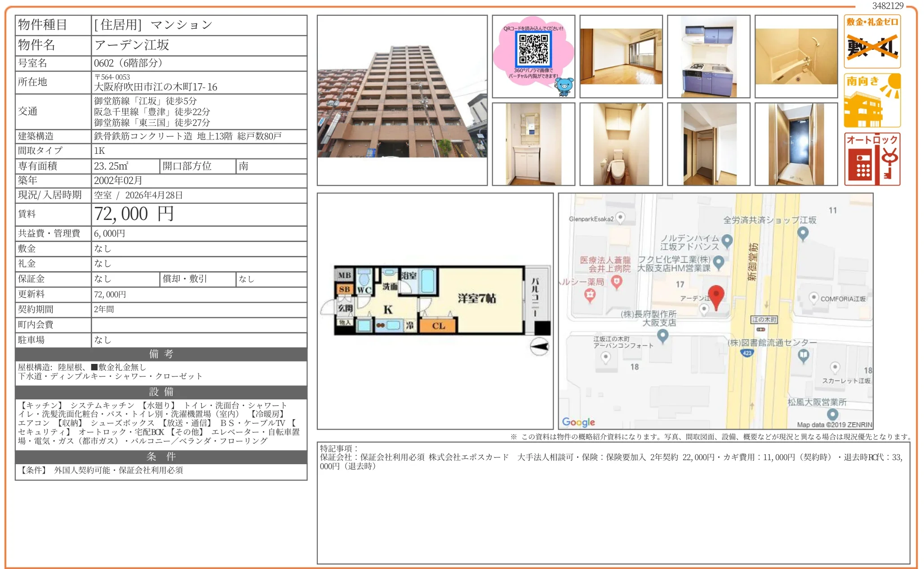Open the toilet room photo
The image size is (924, 569).
tap(621, 144)
